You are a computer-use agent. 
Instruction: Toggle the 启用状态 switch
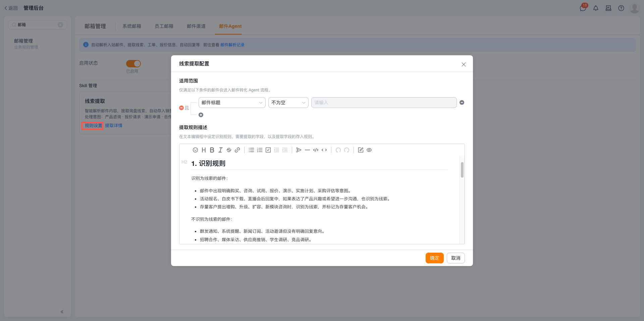pyautogui.click(x=133, y=64)
